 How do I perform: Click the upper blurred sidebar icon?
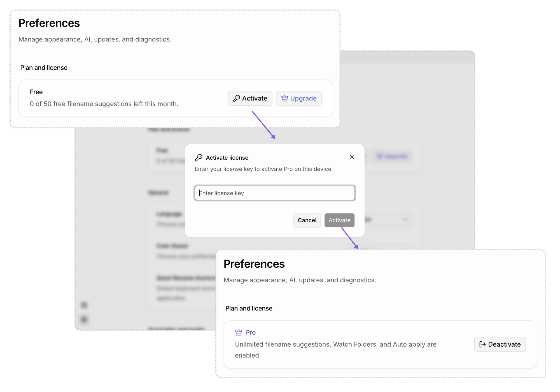[x=84, y=305]
